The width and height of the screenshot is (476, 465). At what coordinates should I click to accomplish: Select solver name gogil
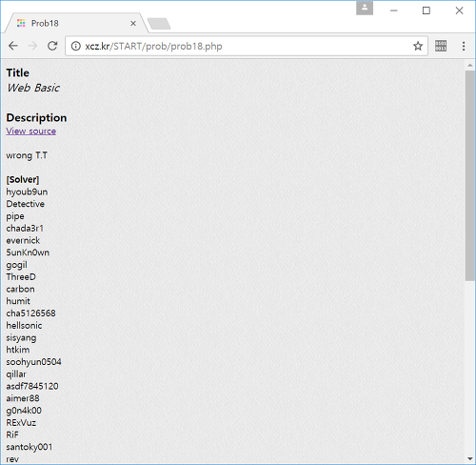(x=17, y=265)
